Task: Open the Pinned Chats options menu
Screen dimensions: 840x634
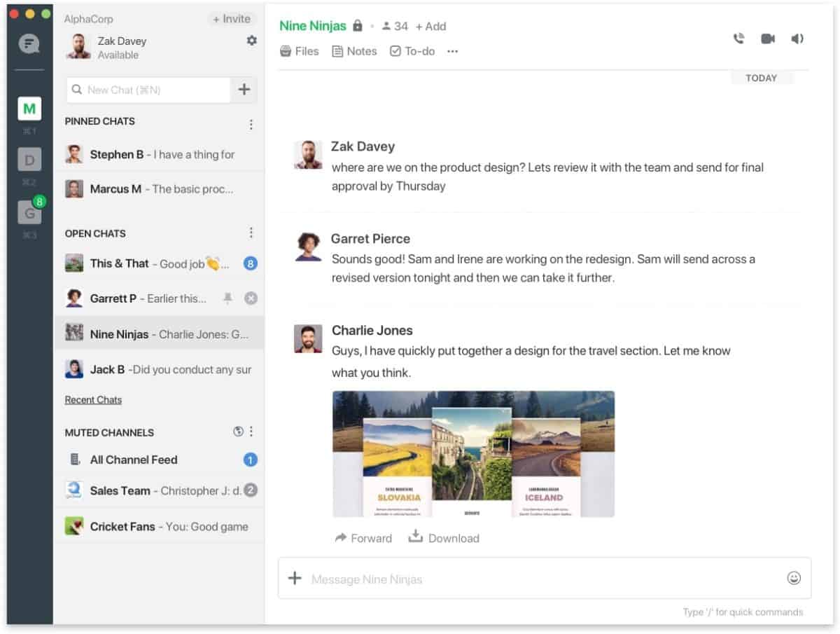Action: 251,124
